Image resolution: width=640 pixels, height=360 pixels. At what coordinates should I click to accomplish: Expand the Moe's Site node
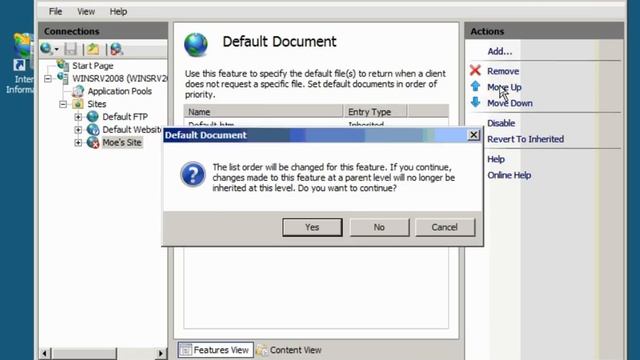coord(78,142)
